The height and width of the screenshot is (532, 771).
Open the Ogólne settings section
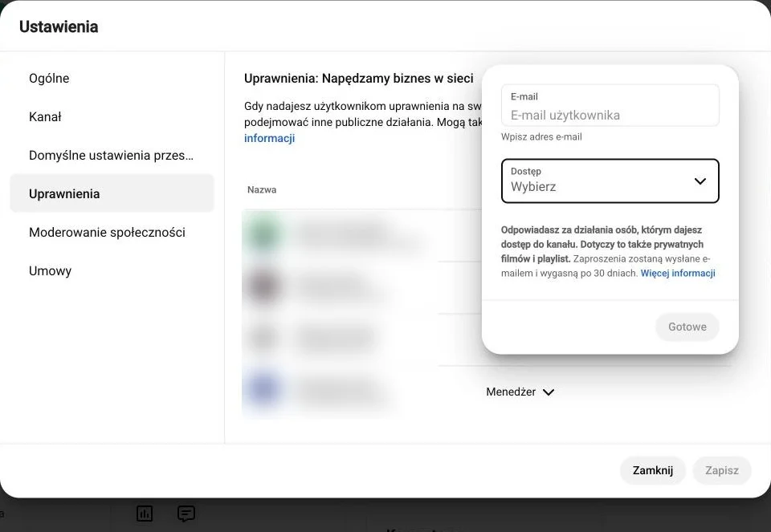pyautogui.click(x=112, y=78)
